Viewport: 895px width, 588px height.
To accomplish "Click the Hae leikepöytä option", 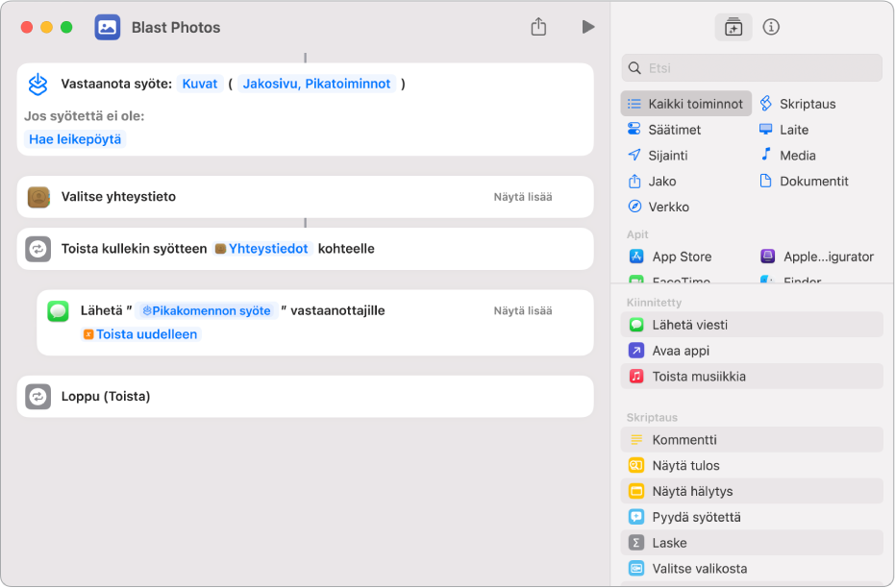I will (75, 139).
